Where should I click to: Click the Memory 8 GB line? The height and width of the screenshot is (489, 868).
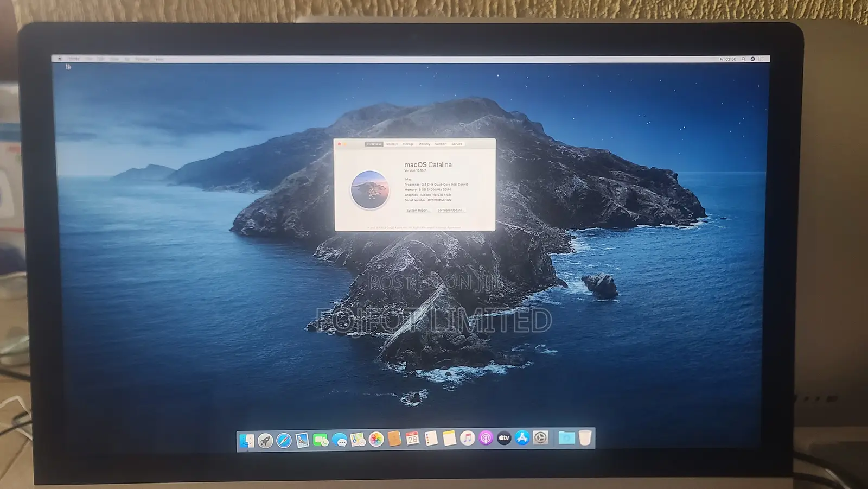[427, 190]
